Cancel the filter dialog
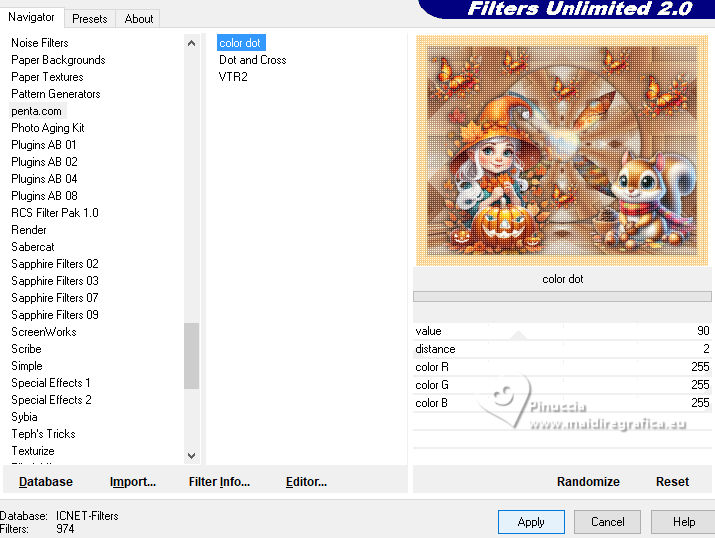The image size is (715, 538). [x=607, y=522]
